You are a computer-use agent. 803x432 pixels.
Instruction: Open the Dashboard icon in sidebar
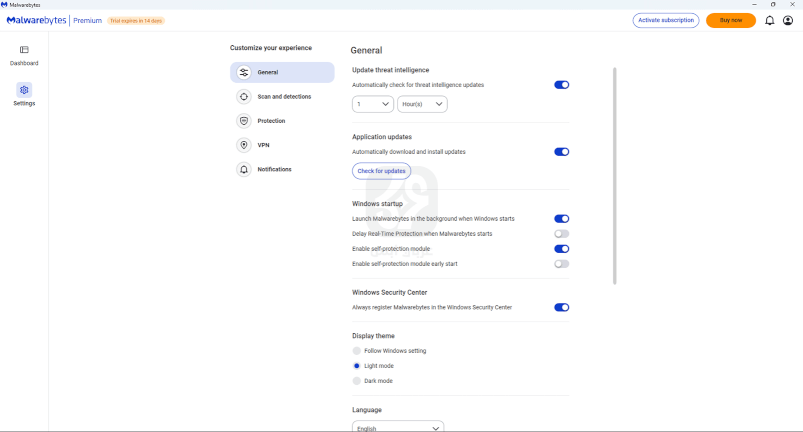coord(24,50)
